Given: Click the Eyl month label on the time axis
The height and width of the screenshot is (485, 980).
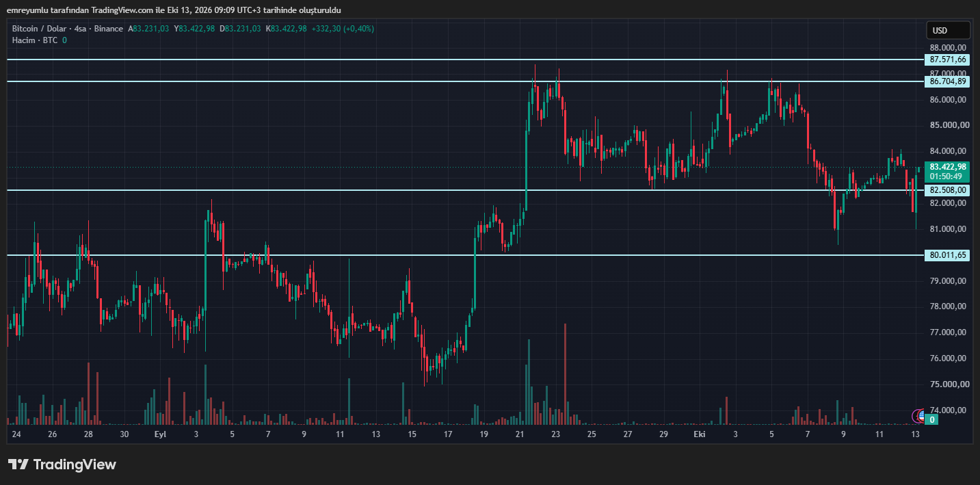Looking at the screenshot, I should click(160, 434).
